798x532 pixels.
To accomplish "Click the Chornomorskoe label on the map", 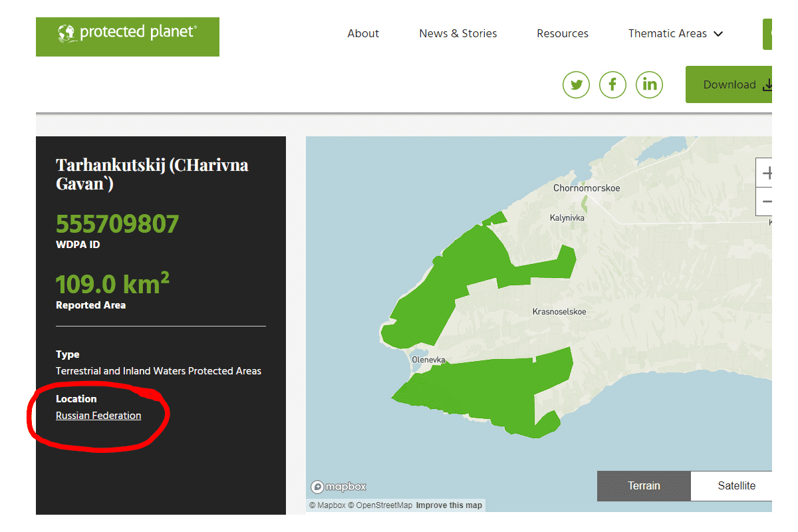I will pos(586,188).
